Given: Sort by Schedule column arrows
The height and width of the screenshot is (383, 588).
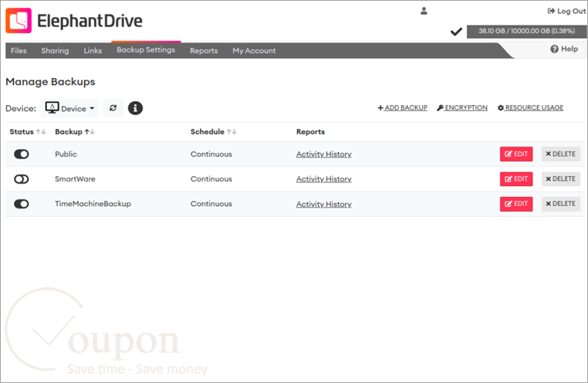Looking at the screenshot, I should point(231,132).
